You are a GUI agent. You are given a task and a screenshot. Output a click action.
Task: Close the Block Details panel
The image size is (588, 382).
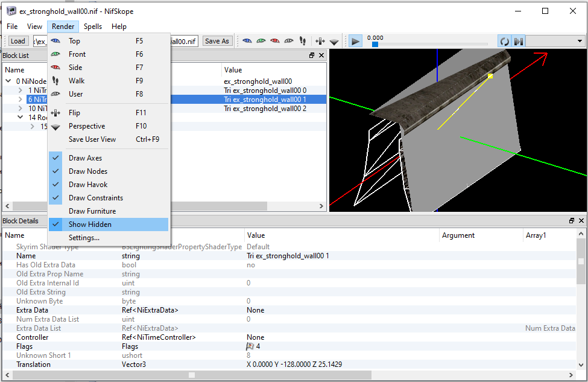(581, 221)
